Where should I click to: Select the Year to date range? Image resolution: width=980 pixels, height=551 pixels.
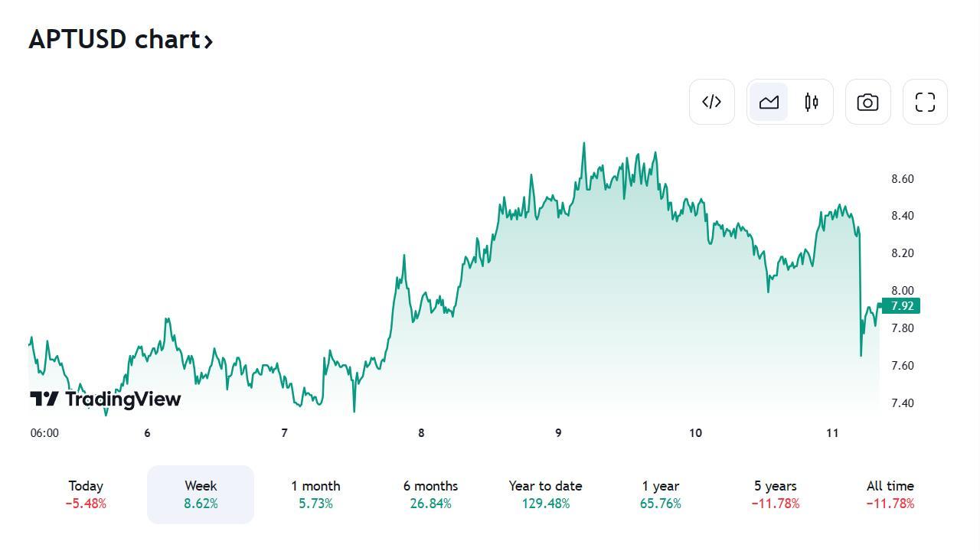tap(545, 494)
